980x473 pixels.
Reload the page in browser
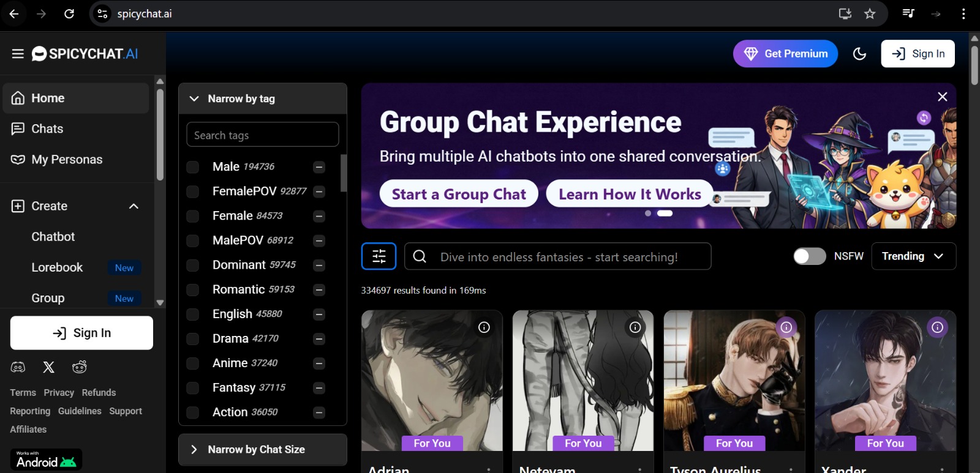point(69,13)
